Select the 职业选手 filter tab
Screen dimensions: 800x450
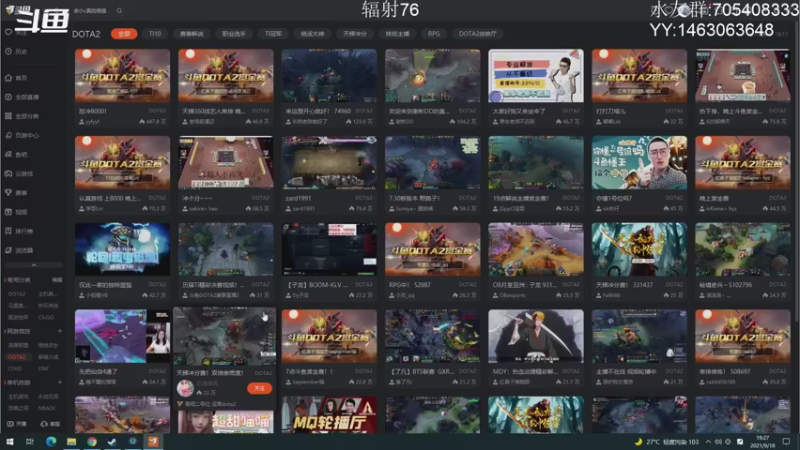point(234,34)
